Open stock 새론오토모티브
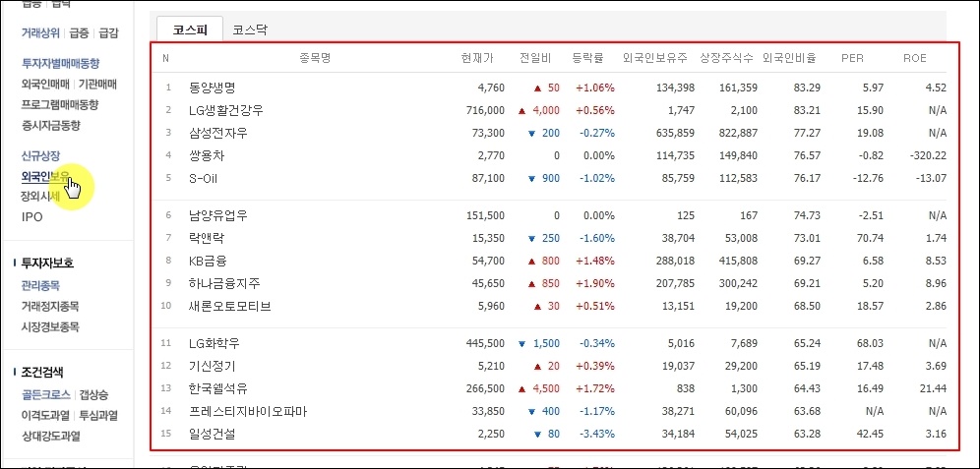This screenshot has width=980, height=469. (229, 307)
